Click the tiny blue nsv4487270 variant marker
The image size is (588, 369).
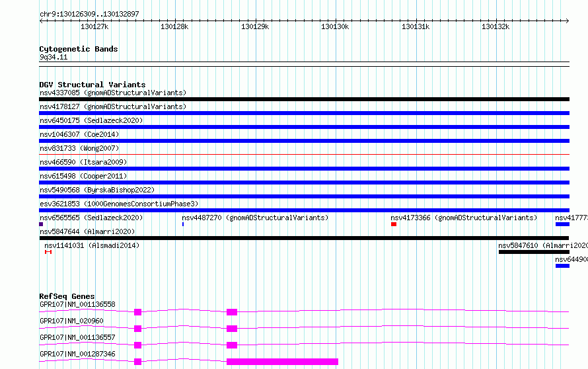tap(183, 224)
